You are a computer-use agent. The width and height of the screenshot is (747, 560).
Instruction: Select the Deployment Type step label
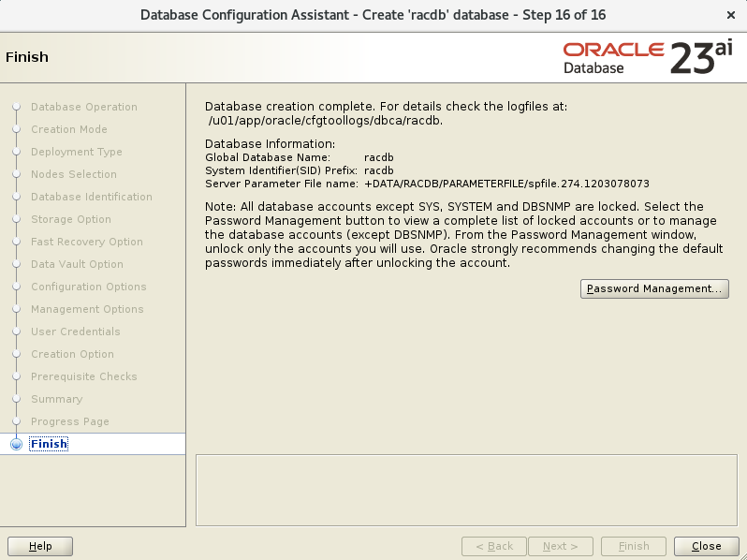tap(77, 152)
